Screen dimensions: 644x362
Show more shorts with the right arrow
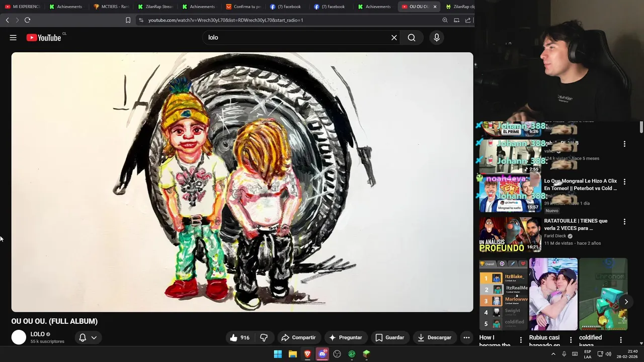coord(626,302)
